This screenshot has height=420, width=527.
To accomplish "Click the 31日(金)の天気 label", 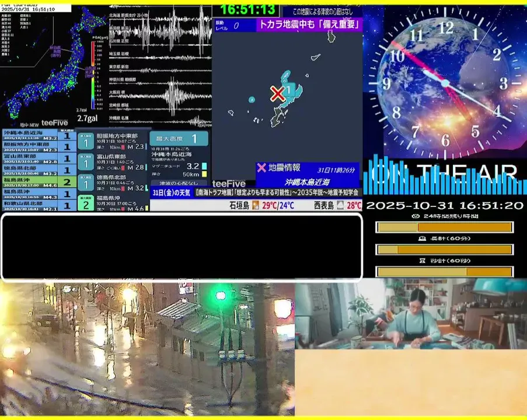I will pyautogui.click(x=172, y=193).
